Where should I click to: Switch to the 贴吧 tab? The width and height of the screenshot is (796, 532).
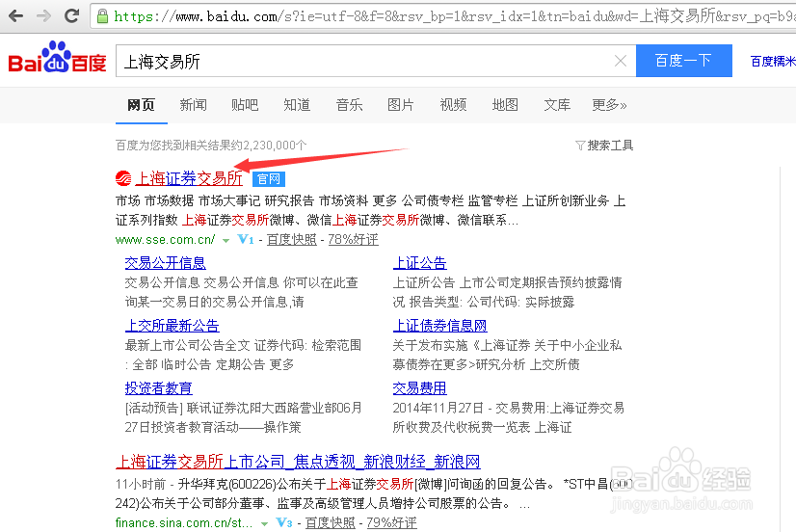click(x=245, y=105)
